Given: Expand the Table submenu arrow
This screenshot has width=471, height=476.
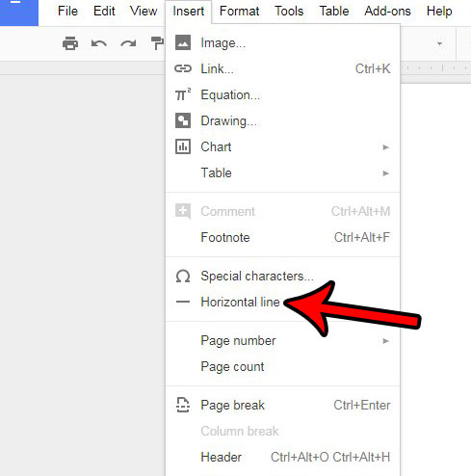Looking at the screenshot, I should point(386,173).
